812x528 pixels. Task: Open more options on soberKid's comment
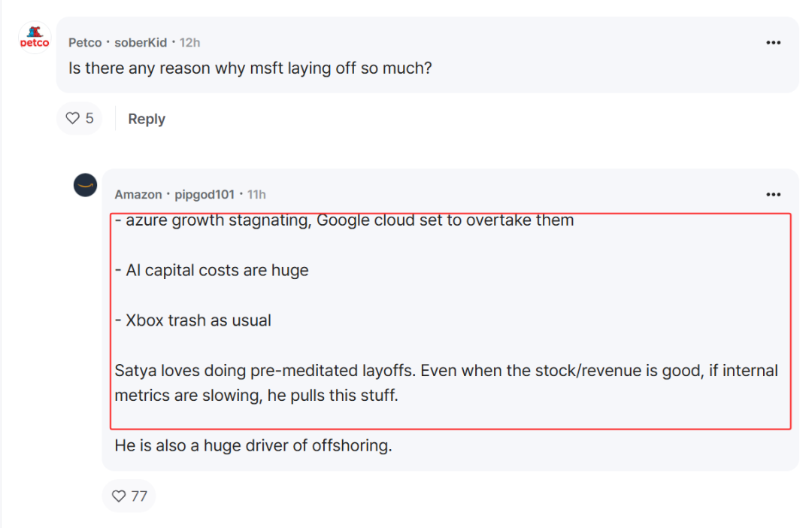pyautogui.click(x=773, y=42)
